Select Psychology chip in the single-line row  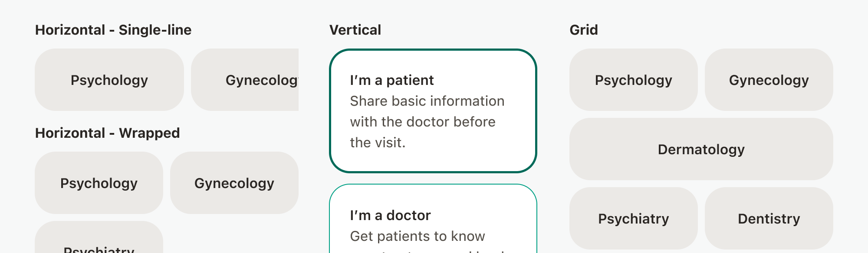click(109, 80)
